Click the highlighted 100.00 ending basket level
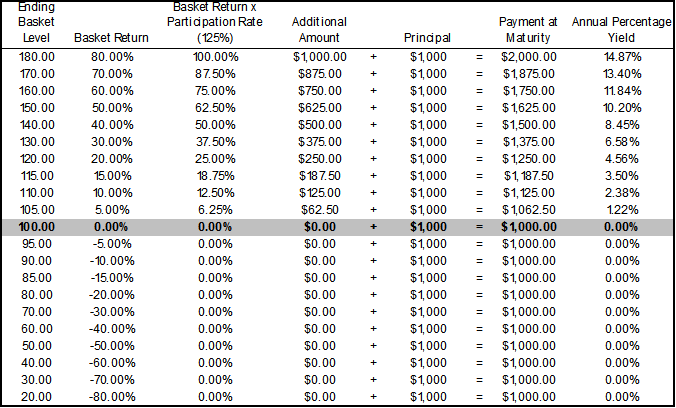676x408 pixels. click(x=36, y=227)
